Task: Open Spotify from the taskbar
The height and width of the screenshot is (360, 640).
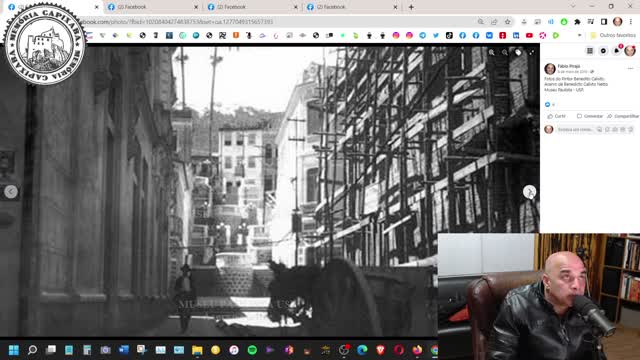Action: pyautogui.click(x=252, y=350)
